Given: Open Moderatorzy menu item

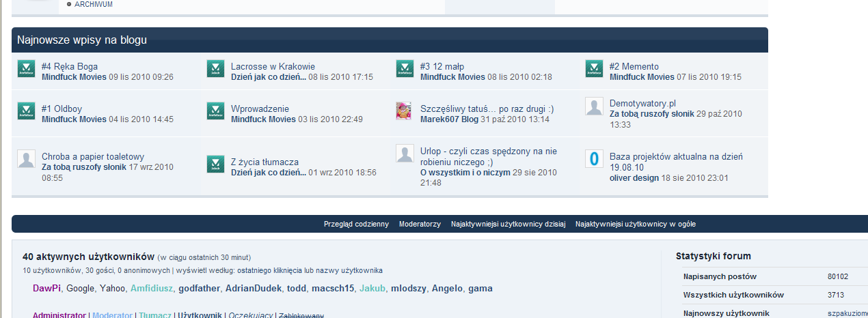Looking at the screenshot, I should pos(420,224).
